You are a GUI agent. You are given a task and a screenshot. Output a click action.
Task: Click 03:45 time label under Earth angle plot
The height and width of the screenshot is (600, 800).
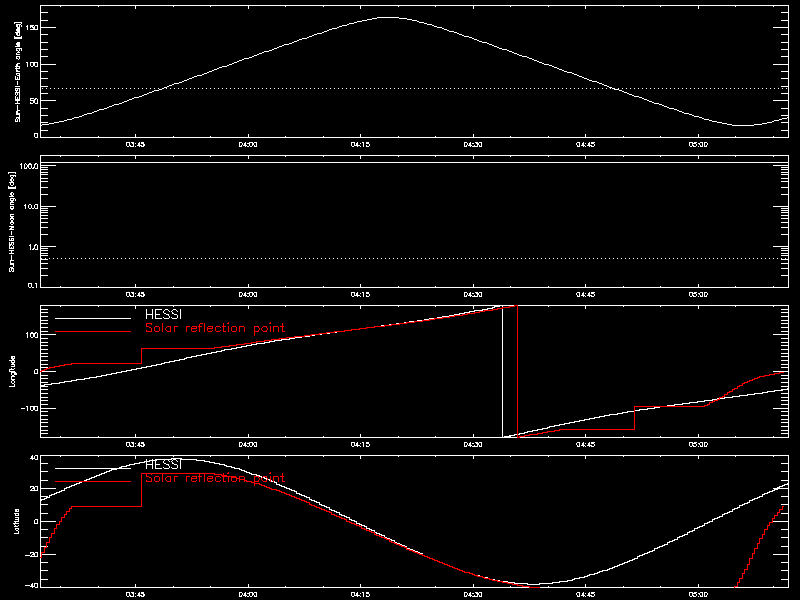tap(135, 145)
